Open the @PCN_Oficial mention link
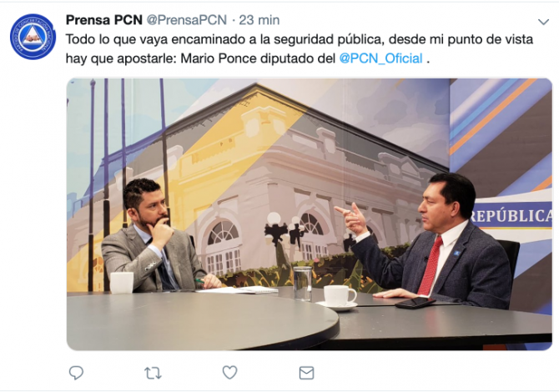 (x=380, y=58)
